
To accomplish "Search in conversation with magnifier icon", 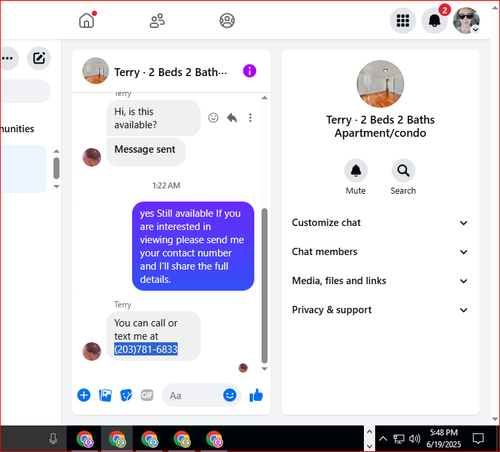I will [x=403, y=171].
